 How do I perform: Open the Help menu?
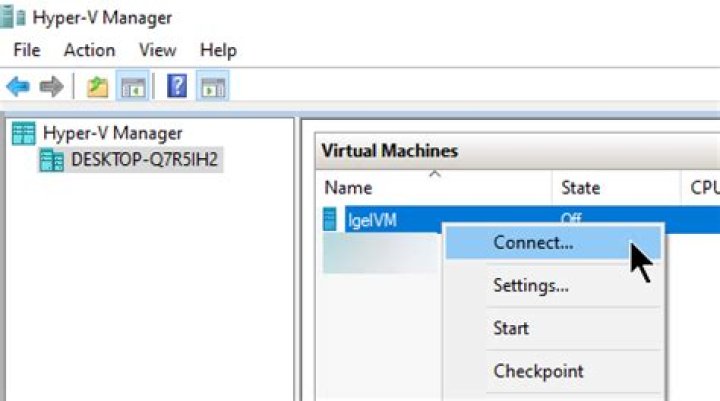click(219, 50)
